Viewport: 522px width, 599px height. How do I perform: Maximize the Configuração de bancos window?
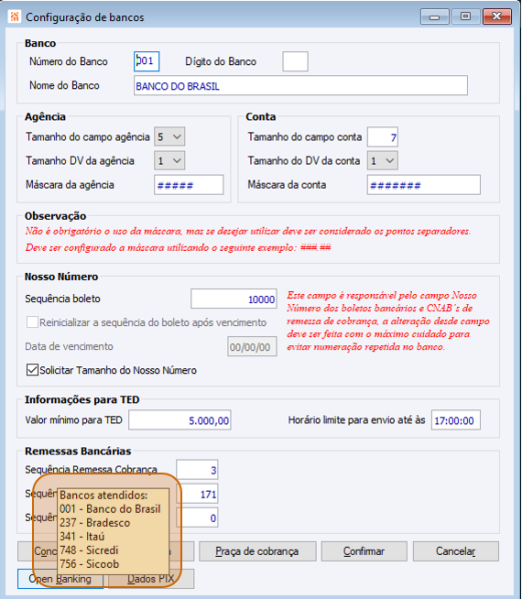click(465, 17)
